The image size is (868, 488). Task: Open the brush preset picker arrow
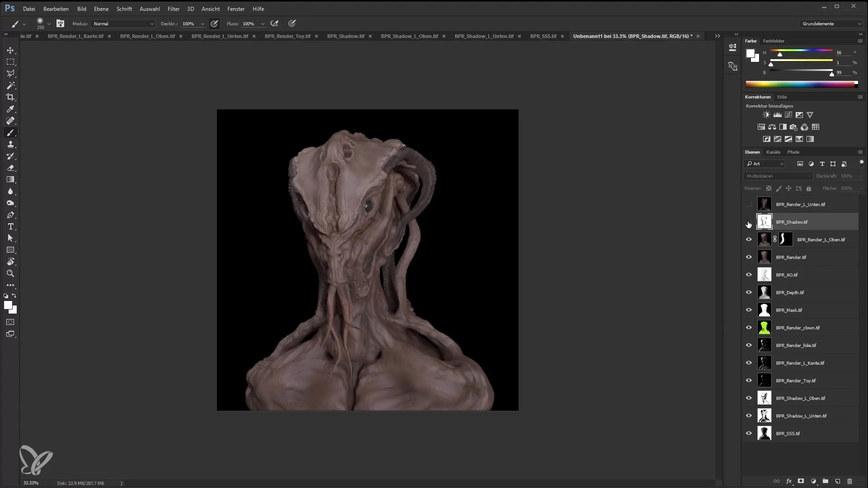(49, 24)
